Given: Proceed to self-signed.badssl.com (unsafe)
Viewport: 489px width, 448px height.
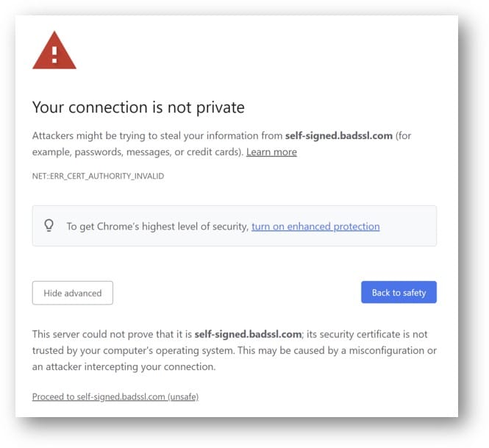Looking at the screenshot, I should [x=115, y=397].
